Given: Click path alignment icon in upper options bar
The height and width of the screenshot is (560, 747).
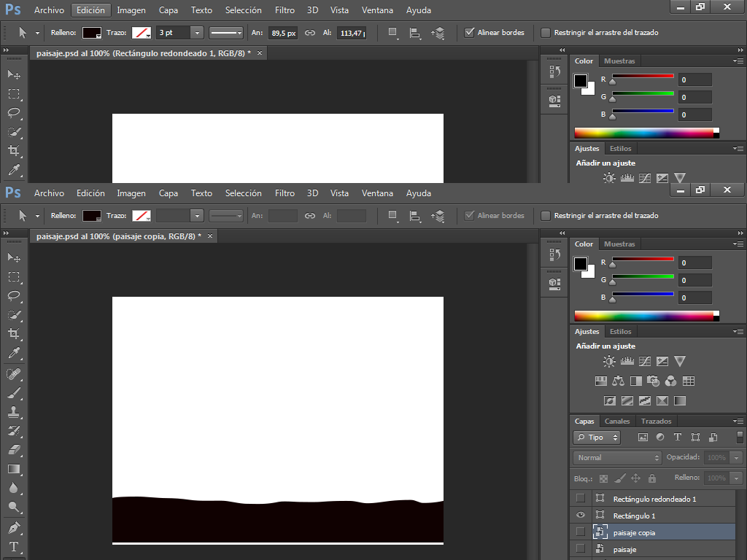Looking at the screenshot, I should [415, 33].
